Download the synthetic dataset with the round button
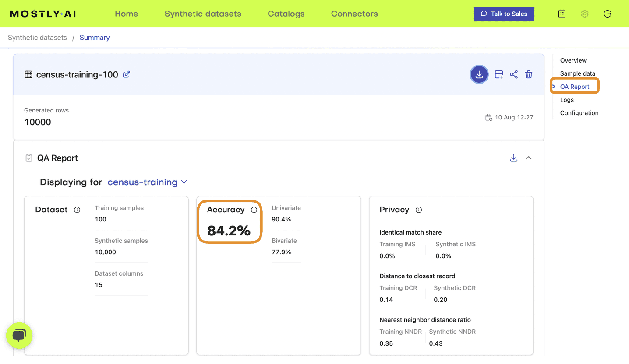 (x=479, y=74)
